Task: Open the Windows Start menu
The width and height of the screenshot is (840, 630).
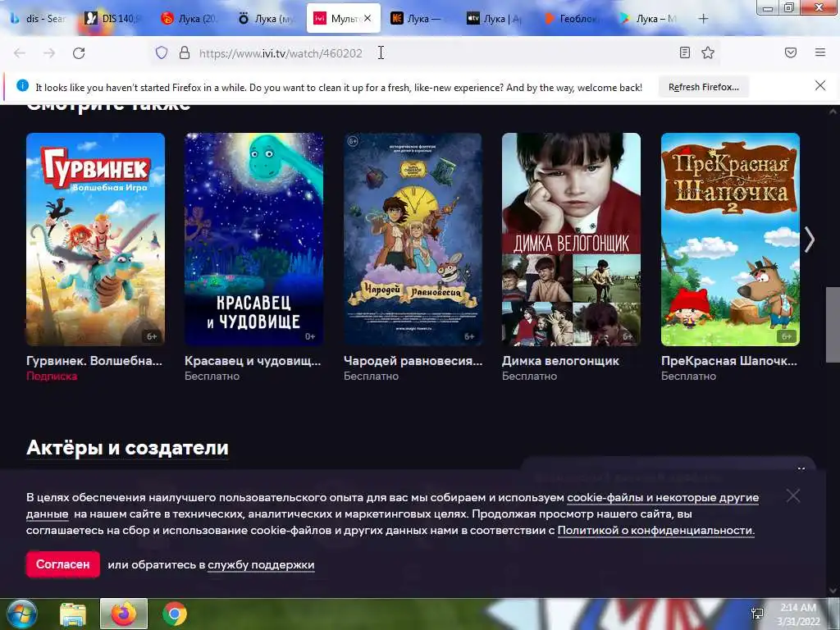Action: pos(22,614)
